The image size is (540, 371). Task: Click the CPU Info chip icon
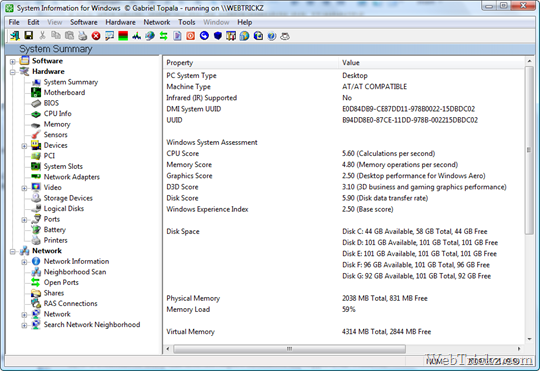point(36,114)
